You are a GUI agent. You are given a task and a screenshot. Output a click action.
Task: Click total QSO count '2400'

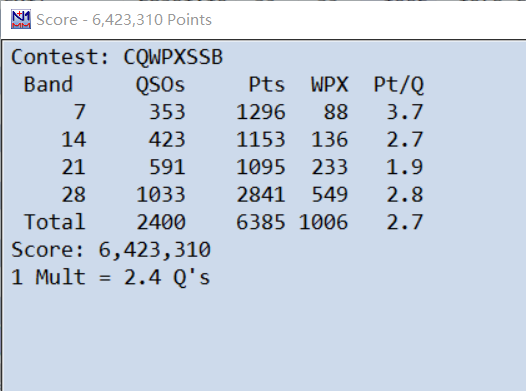161,222
